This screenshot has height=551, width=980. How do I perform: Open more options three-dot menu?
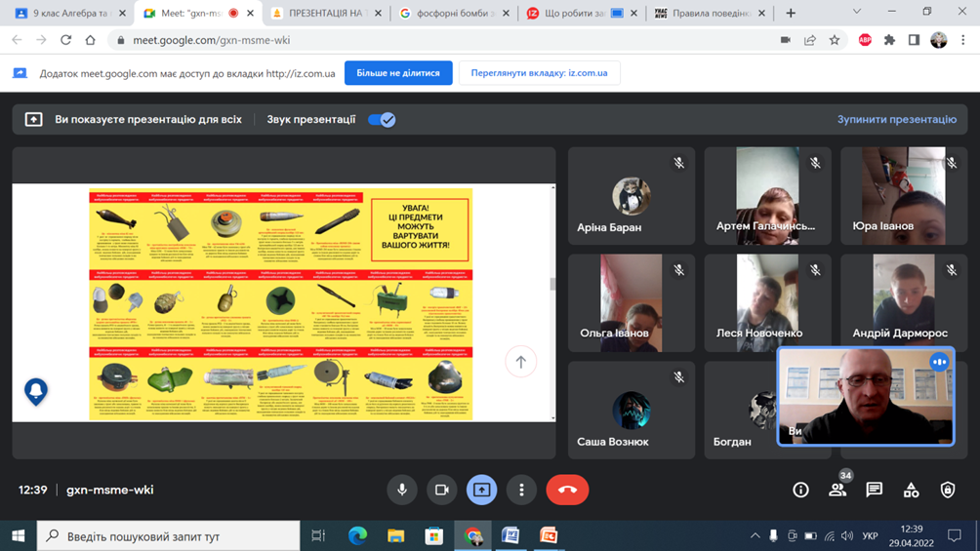521,490
